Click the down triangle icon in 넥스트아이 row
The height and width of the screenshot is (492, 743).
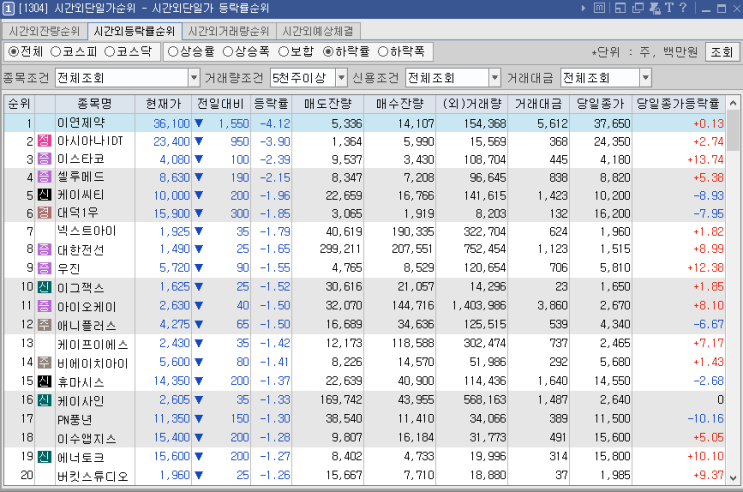(x=199, y=231)
